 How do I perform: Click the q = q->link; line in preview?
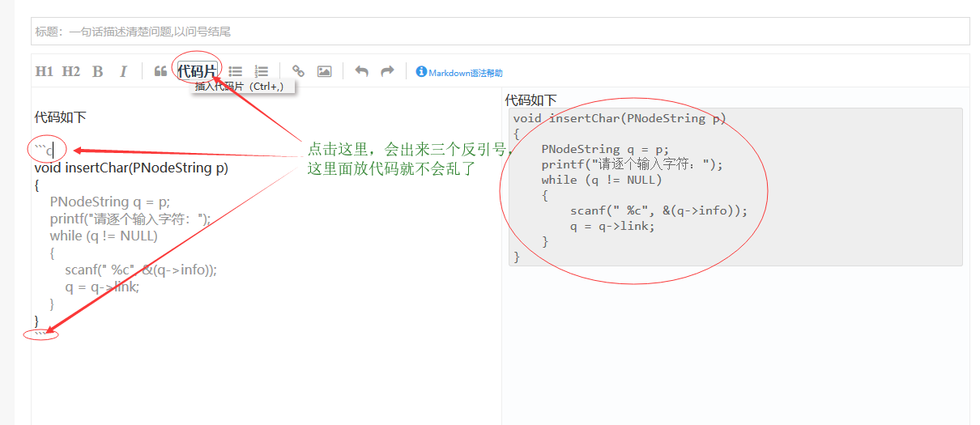pos(612,226)
